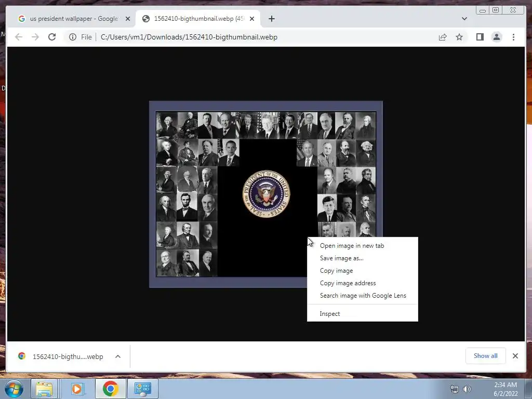Open the profile avatar menu
Screen dimensions: 532x399
496,37
